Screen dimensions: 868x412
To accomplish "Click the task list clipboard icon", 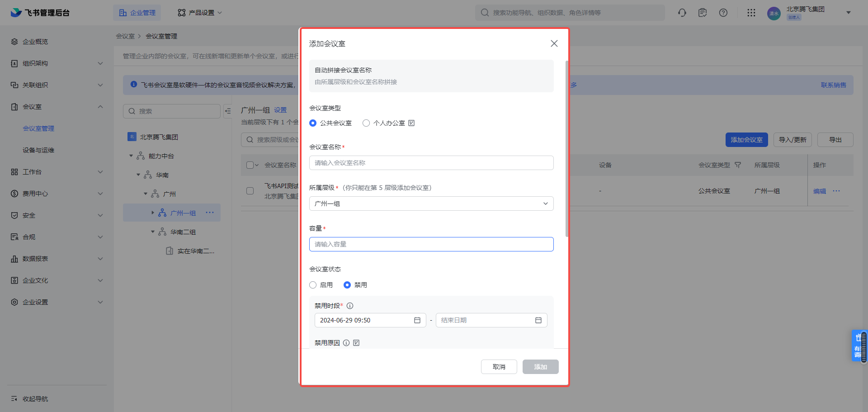I will tap(702, 13).
